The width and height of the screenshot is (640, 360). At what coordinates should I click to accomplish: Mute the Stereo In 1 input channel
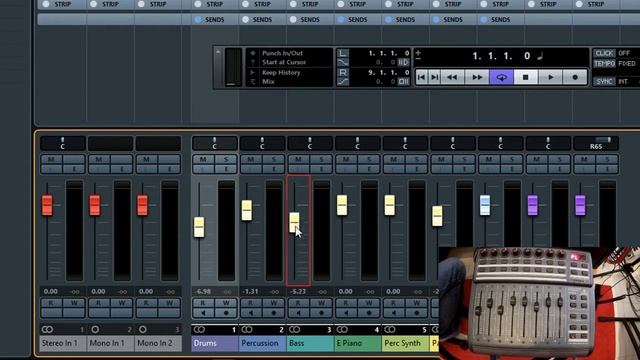(51, 159)
